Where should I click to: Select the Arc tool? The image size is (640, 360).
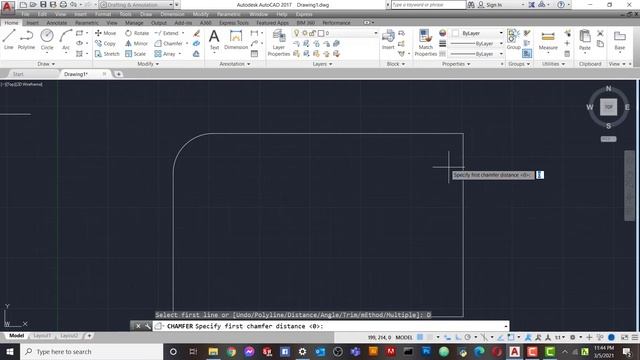pos(65,39)
